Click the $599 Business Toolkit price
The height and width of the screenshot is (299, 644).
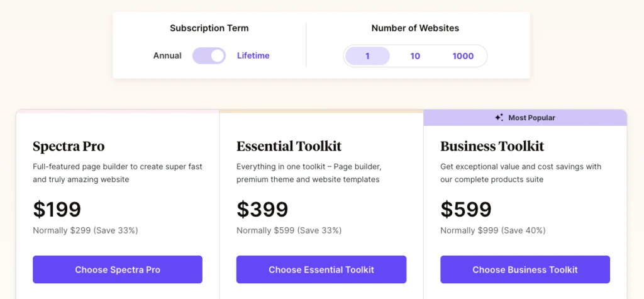[466, 210]
